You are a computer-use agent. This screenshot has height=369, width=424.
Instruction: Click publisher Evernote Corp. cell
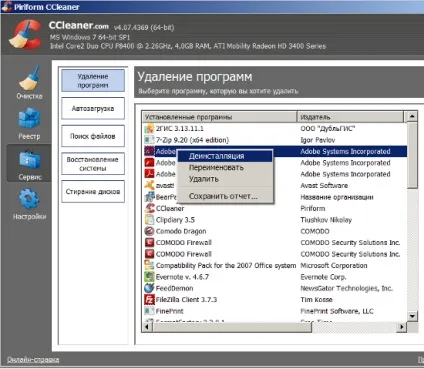tap(323, 277)
